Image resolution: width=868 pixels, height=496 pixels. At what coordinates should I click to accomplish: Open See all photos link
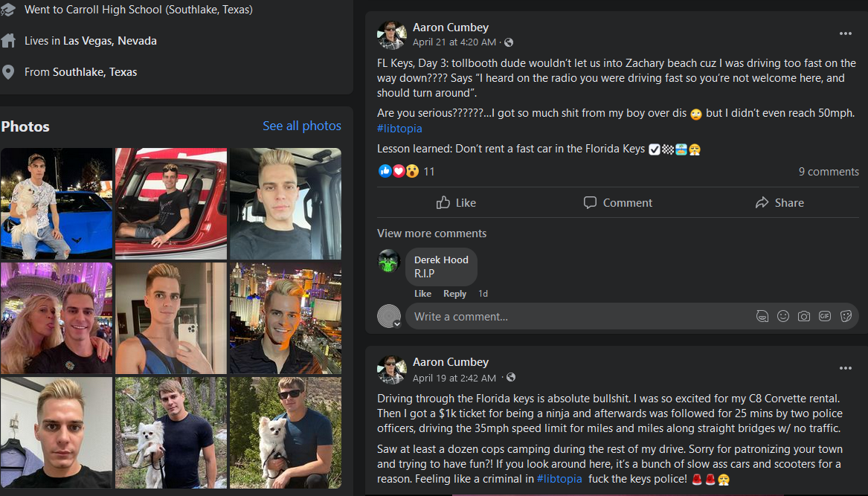point(301,126)
